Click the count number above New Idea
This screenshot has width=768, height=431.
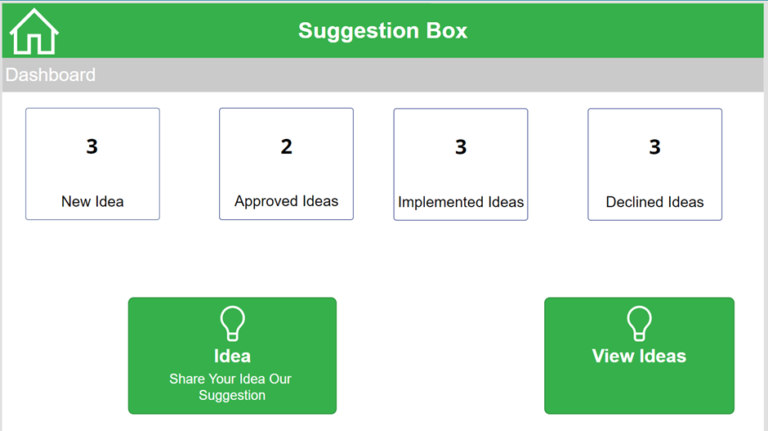[92, 147]
